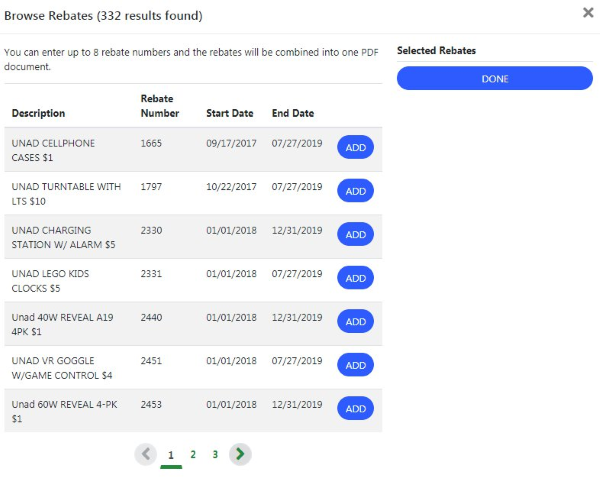The image size is (600, 485).
Task: Add rebate number 1797 turntable
Action: coord(355,191)
